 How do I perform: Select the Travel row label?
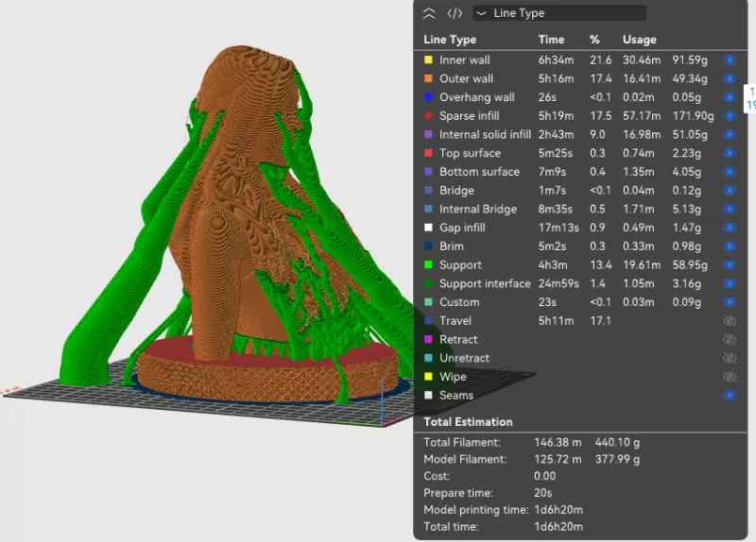[455, 321]
